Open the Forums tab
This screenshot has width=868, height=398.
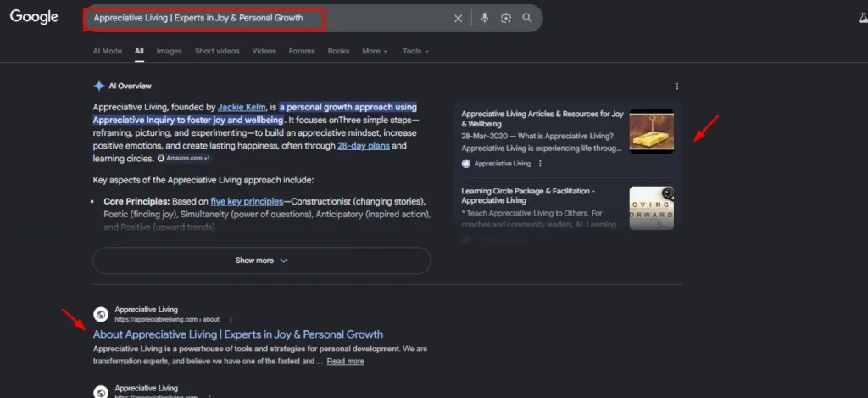click(x=302, y=51)
